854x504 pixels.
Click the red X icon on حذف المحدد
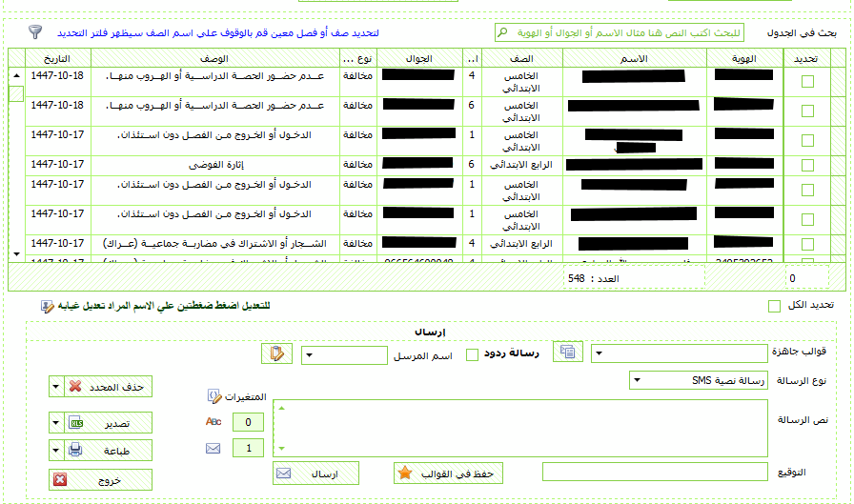tap(75, 387)
